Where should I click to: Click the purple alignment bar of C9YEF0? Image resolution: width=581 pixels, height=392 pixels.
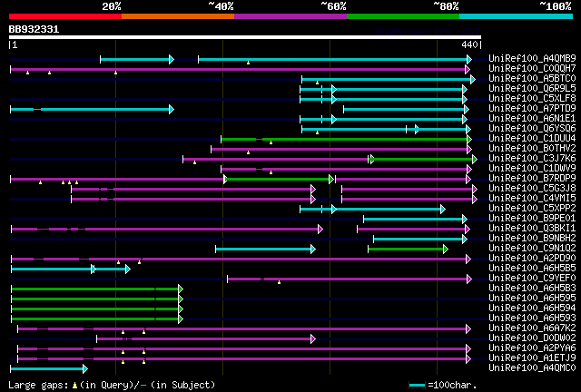(350, 279)
